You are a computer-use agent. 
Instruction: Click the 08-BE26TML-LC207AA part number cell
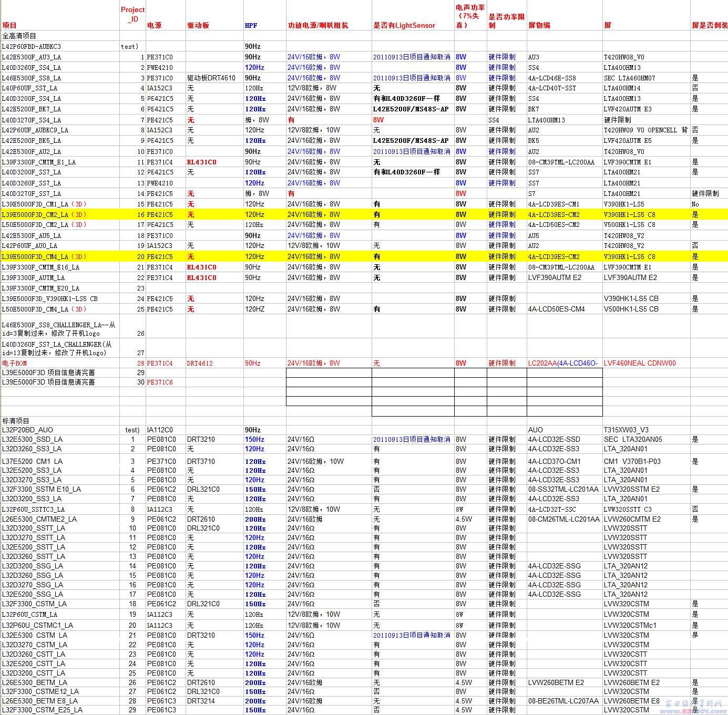[565, 701]
